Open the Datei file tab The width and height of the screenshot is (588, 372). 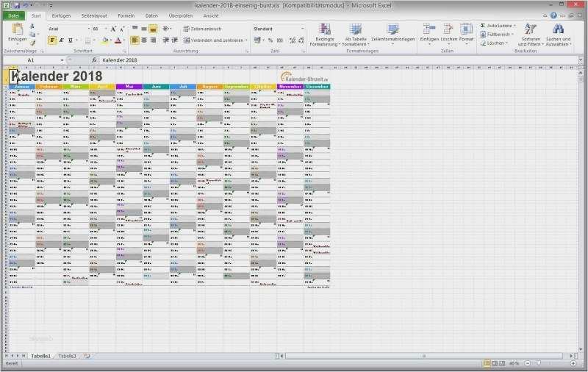(14, 15)
